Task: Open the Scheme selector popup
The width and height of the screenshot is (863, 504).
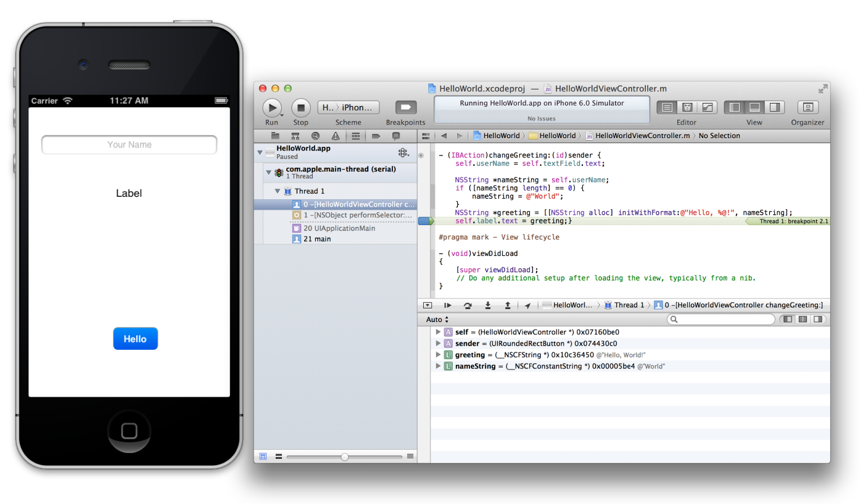Action: pyautogui.click(x=348, y=107)
